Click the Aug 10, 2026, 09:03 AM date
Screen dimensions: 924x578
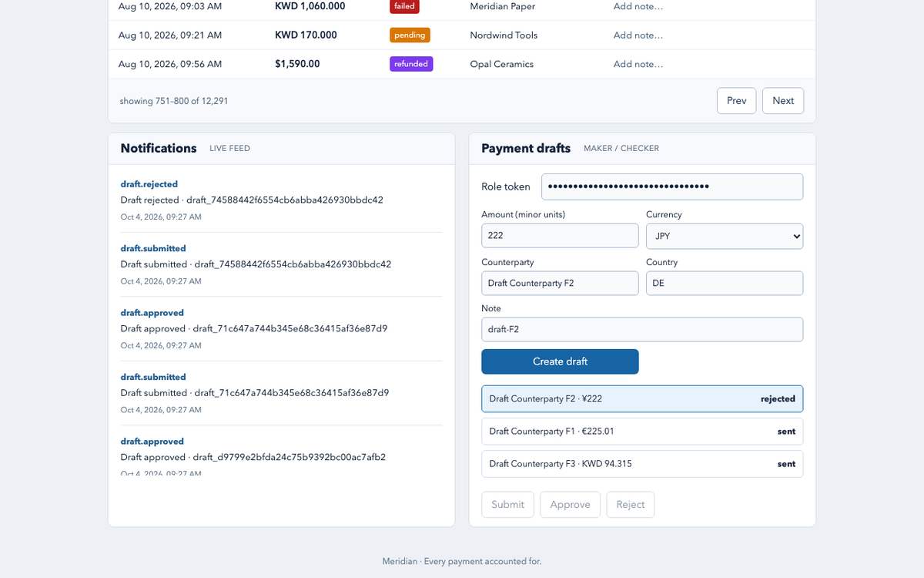[x=170, y=6]
